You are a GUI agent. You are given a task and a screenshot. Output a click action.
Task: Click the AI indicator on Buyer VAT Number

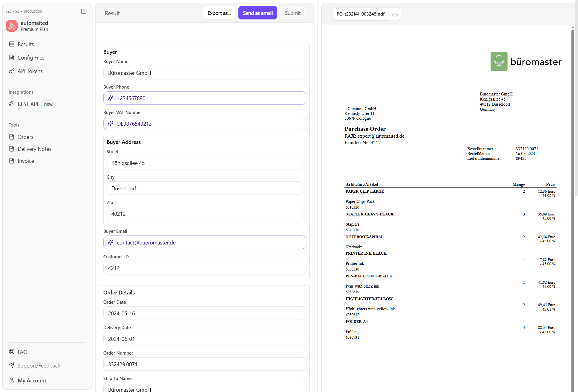tap(111, 123)
